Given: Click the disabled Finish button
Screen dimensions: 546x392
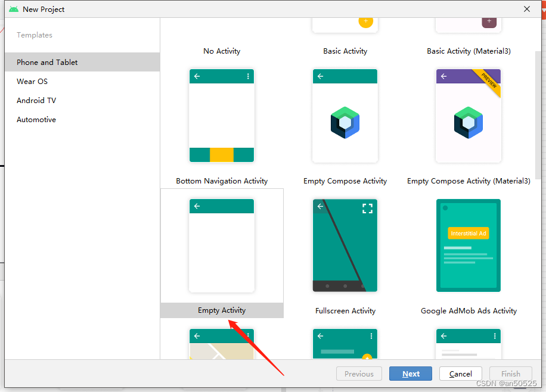Looking at the screenshot, I should [x=510, y=374].
